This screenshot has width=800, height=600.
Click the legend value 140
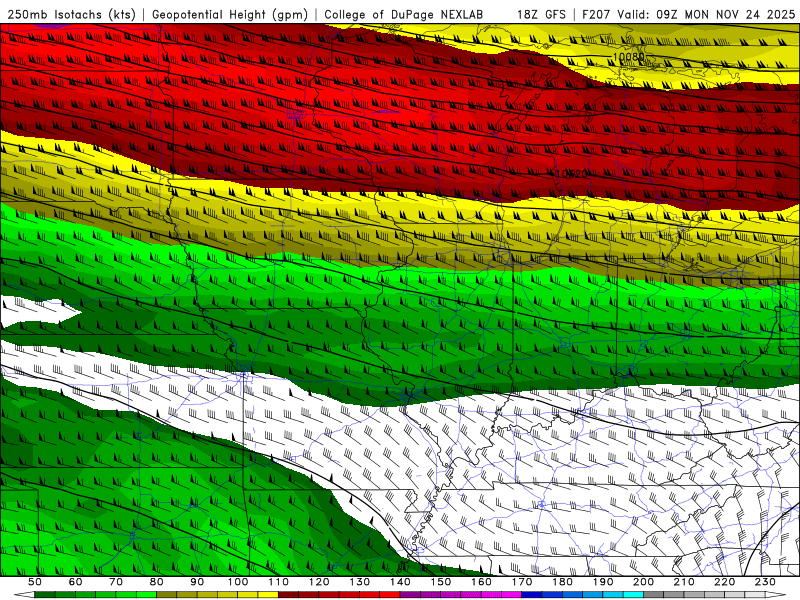pyautogui.click(x=401, y=582)
